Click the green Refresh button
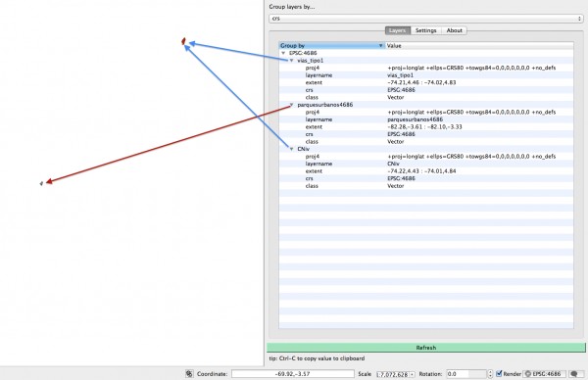 (x=426, y=348)
